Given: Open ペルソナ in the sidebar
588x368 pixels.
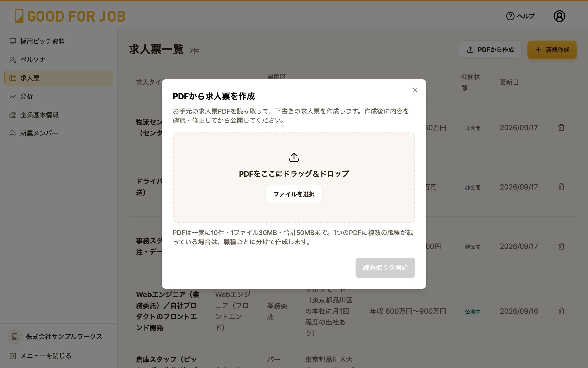Looking at the screenshot, I should click(x=59, y=60).
